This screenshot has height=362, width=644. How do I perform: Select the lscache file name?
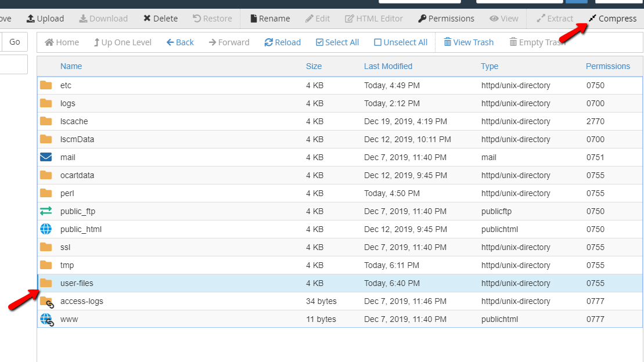(74, 121)
